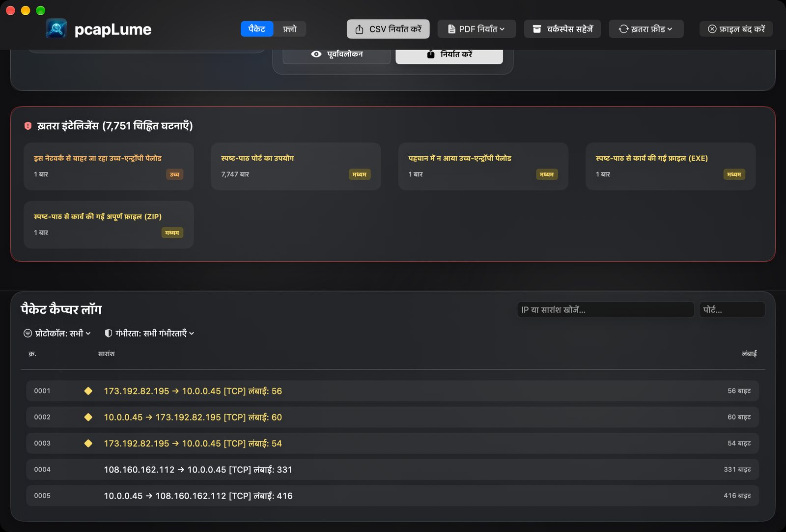Click the CSV निर्यात करें button
Screen dimensions: 786x532
tap(388, 29)
